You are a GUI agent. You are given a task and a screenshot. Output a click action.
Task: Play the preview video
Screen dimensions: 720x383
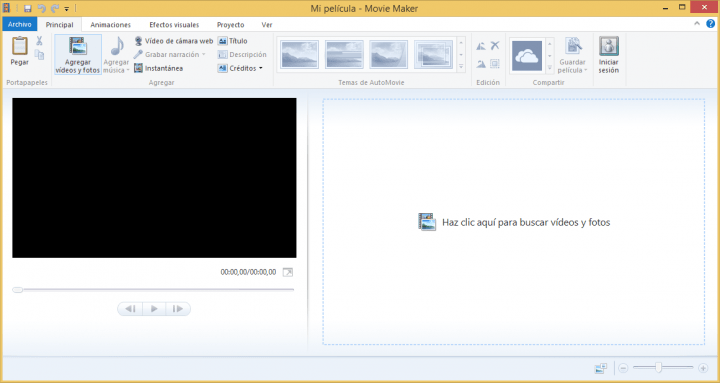(x=154, y=309)
